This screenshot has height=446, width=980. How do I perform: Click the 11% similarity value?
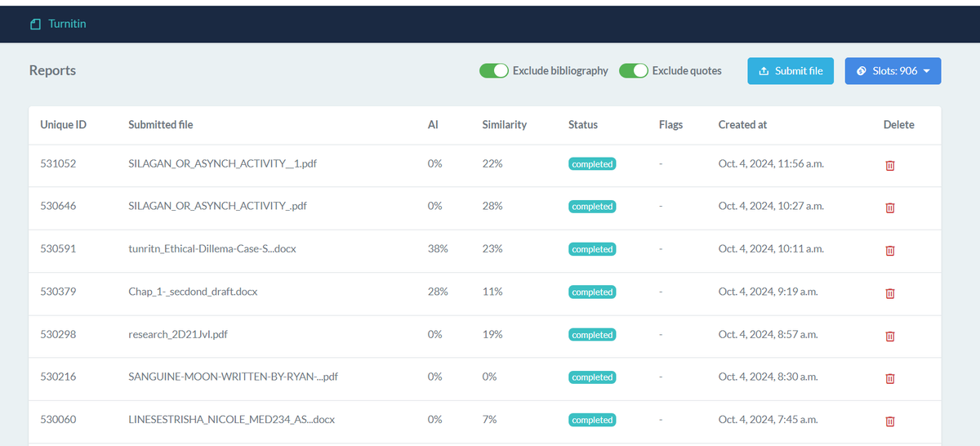[492, 292]
